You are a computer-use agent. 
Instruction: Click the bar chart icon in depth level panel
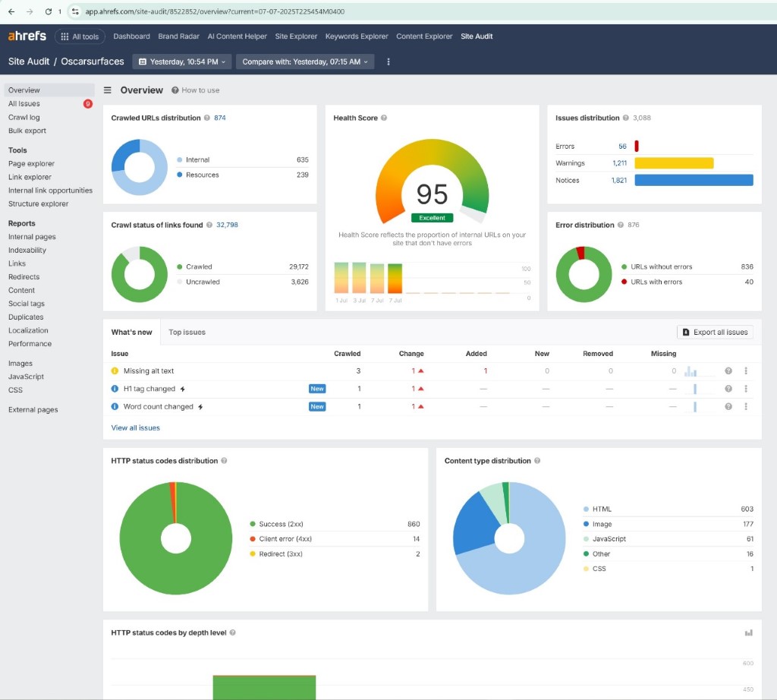point(748,632)
